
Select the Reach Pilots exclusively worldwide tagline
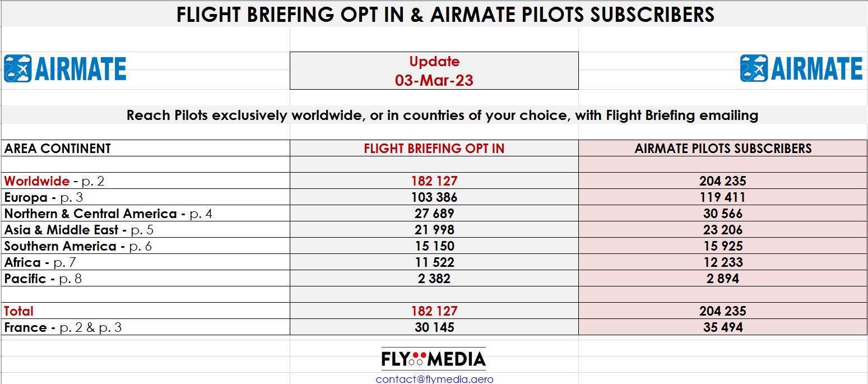click(442, 115)
